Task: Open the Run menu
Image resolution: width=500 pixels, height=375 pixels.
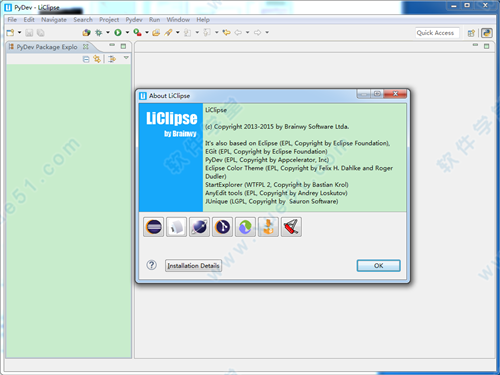Action: point(154,20)
